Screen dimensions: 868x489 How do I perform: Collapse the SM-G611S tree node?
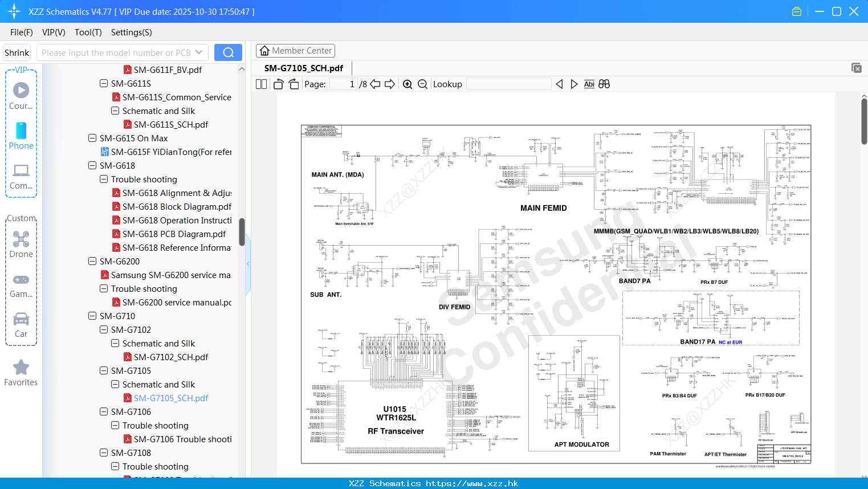click(x=104, y=83)
